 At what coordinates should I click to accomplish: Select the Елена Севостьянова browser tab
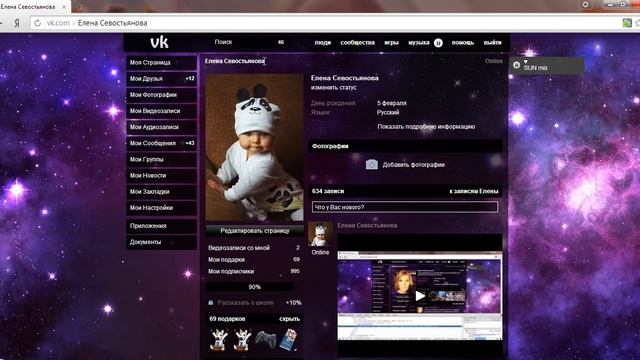point(32,7)
